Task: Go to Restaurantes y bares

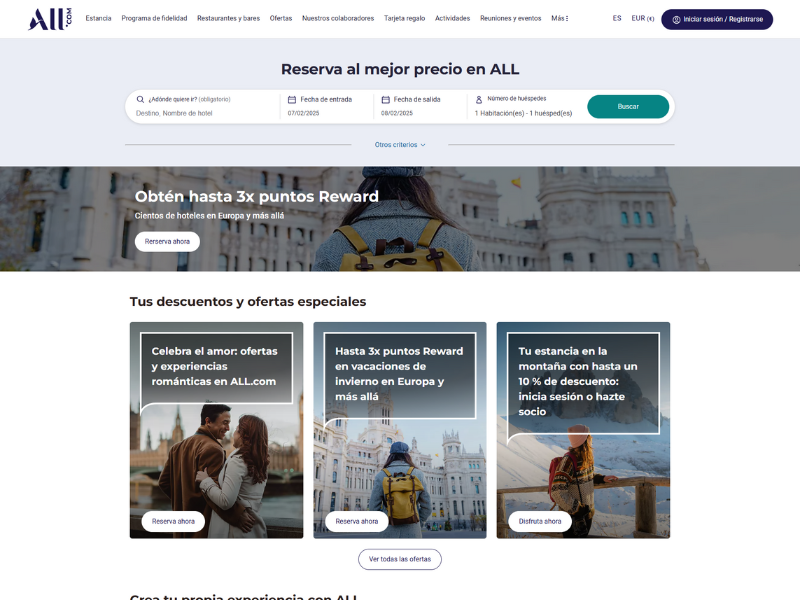Action: [x=229, y=18]
